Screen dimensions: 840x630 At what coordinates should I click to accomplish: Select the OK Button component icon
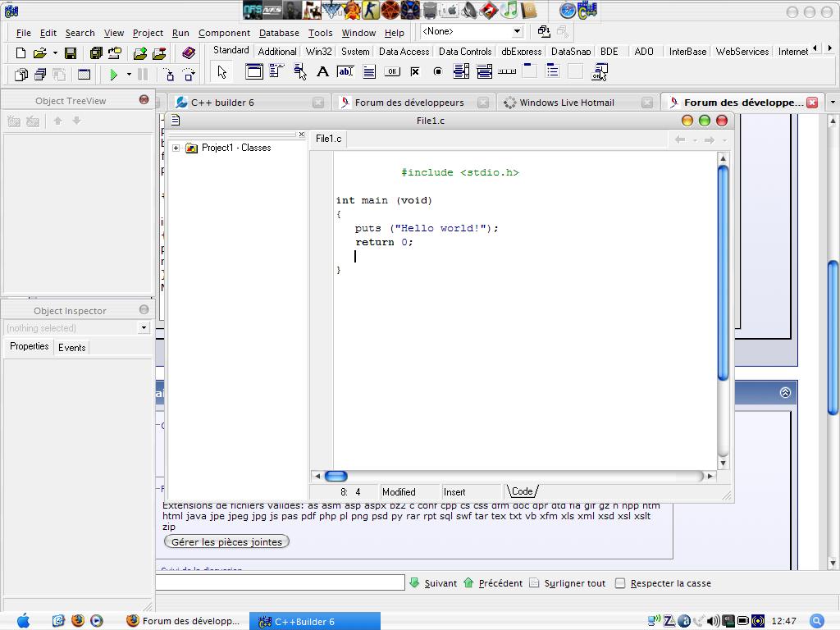pyautogui.click(x=392, y=71)
